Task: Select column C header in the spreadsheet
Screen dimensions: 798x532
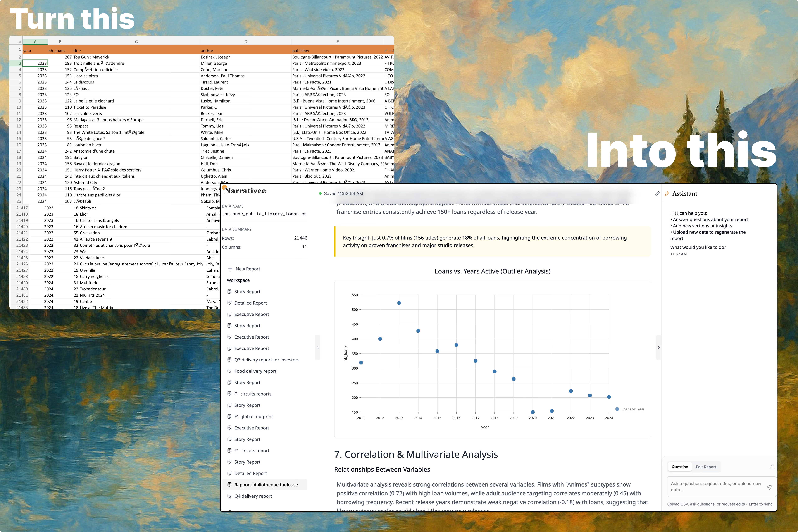Action: point(136,42)
